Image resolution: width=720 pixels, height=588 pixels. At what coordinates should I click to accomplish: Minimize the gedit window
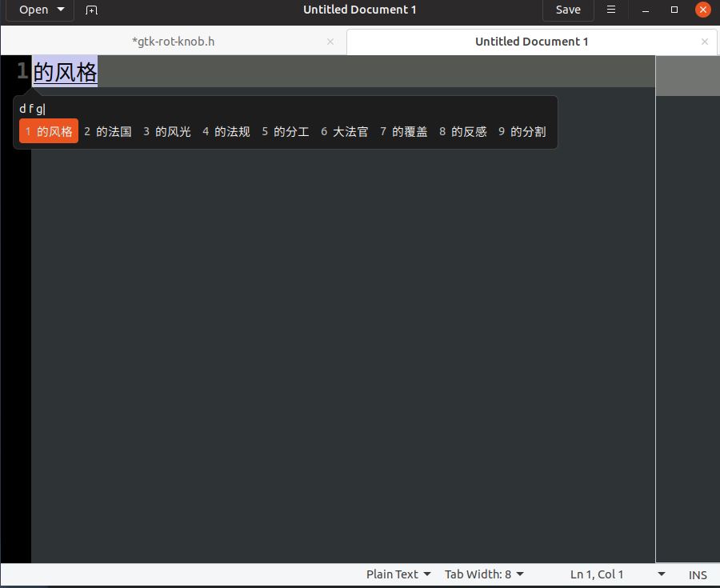(646, 10)
